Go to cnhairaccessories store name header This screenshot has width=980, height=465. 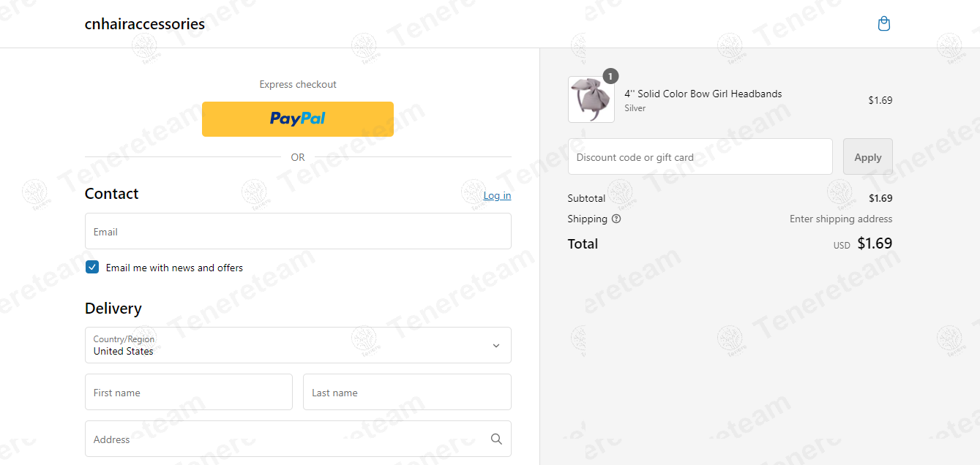tap(145, 24)
